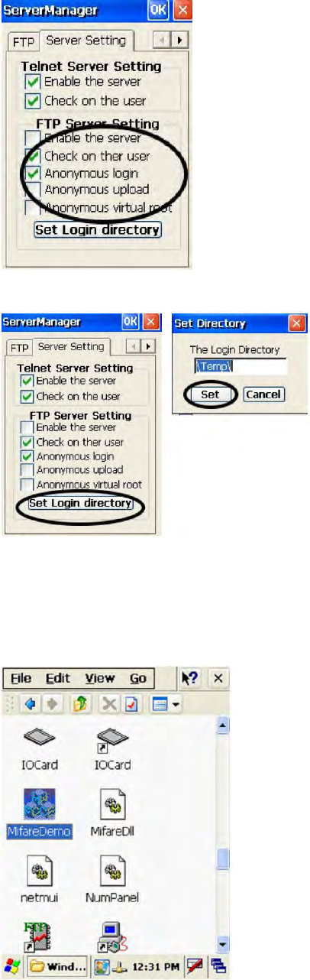Open the File menu
310x980 pixels.
(21, 678)
